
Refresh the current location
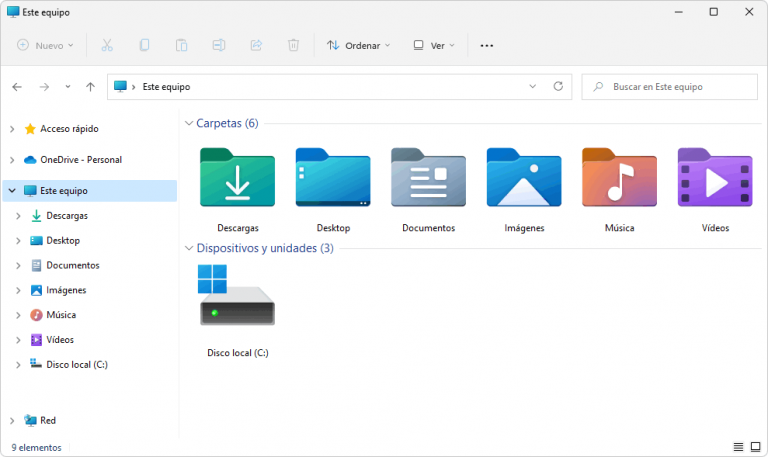pos(558,87)
